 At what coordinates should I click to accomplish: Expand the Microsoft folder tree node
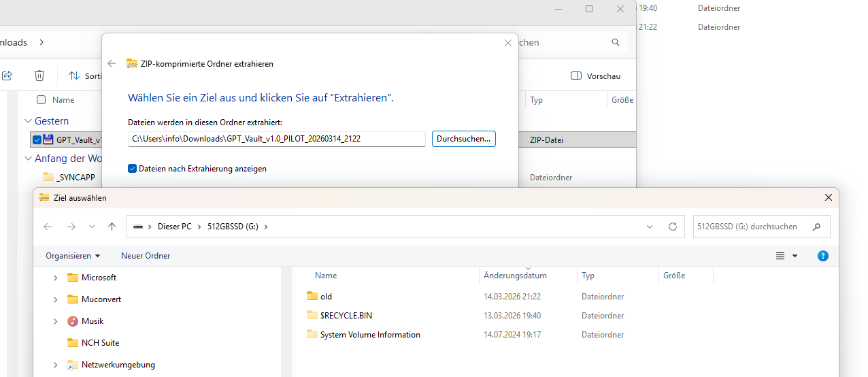pyautogui.click(x=55, y=278)
